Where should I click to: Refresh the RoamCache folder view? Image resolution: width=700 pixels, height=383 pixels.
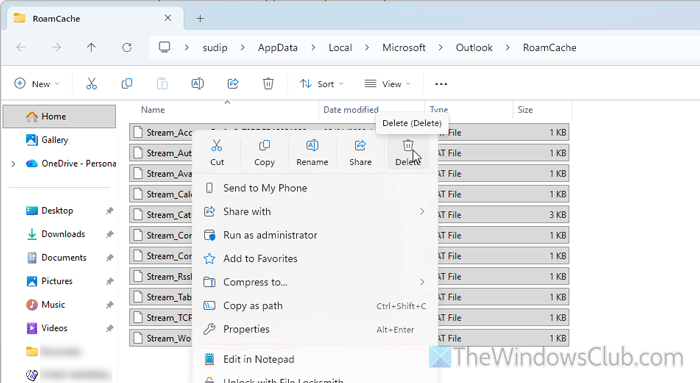click(x=127, y=47)
